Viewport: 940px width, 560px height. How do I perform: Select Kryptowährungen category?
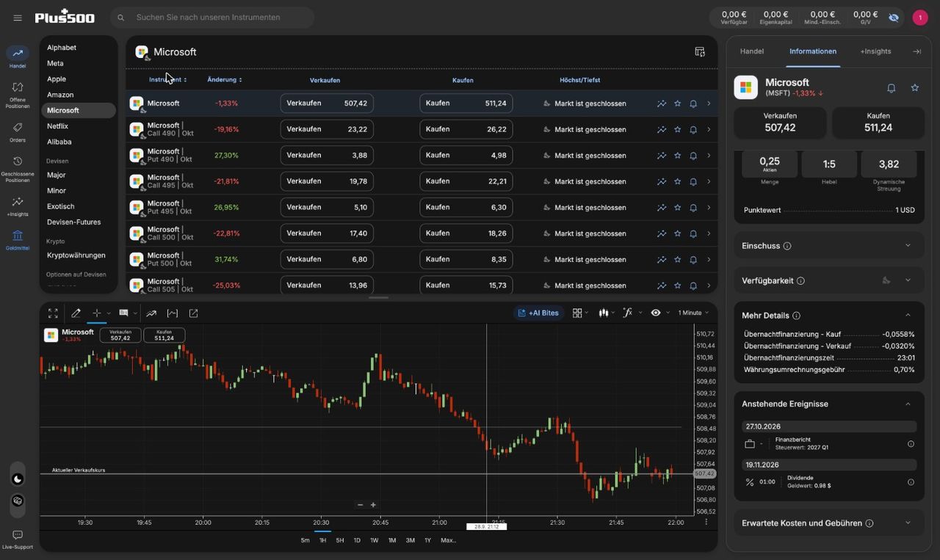coord(78,255)
